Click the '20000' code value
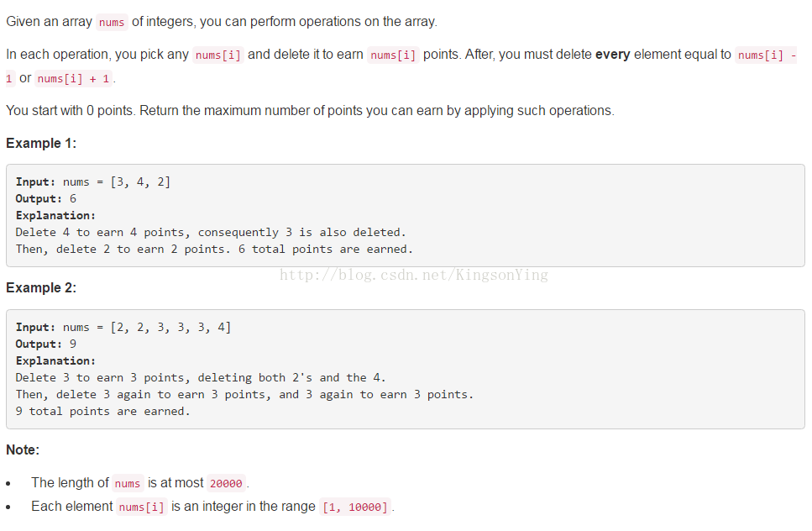The image size is (812, 531). tap(226, 483)
